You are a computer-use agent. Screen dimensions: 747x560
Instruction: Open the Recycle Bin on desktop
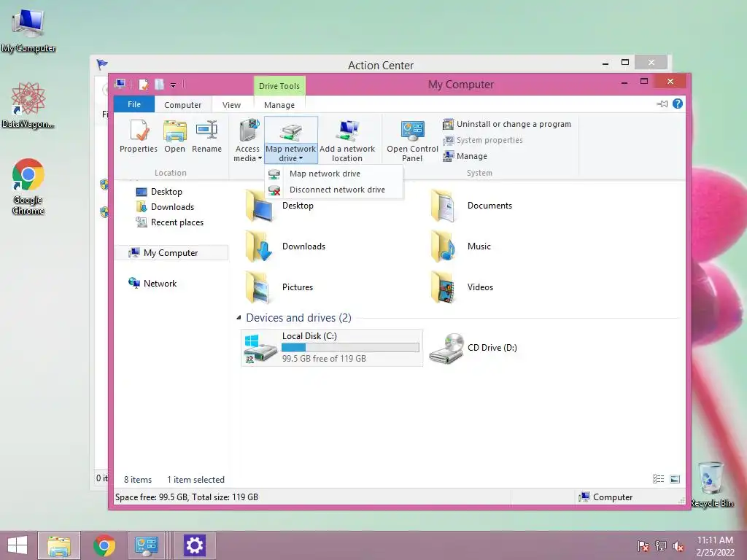pos(711,484)
